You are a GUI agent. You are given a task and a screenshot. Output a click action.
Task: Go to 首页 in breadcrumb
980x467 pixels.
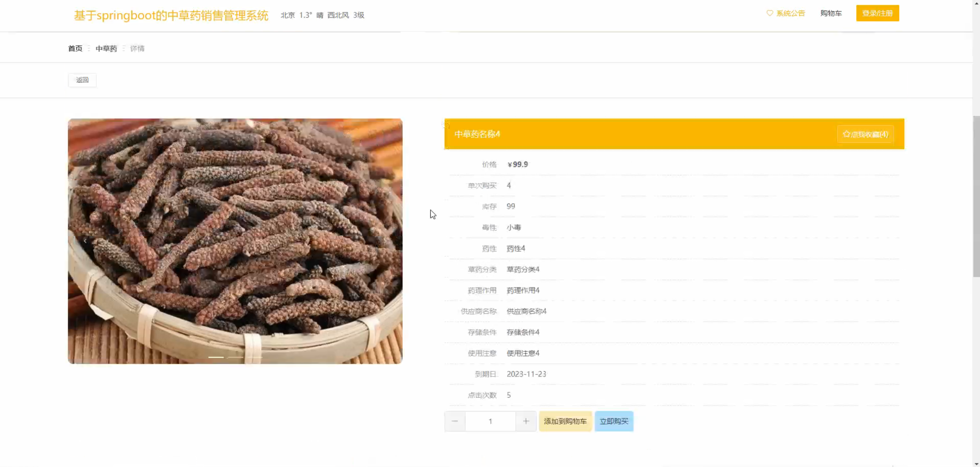pos(75,49)
